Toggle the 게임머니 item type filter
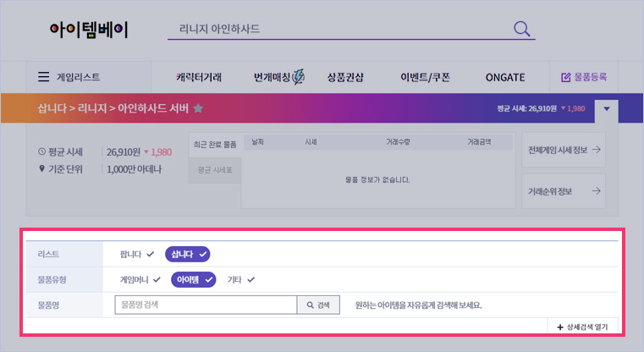 point(140,280)
